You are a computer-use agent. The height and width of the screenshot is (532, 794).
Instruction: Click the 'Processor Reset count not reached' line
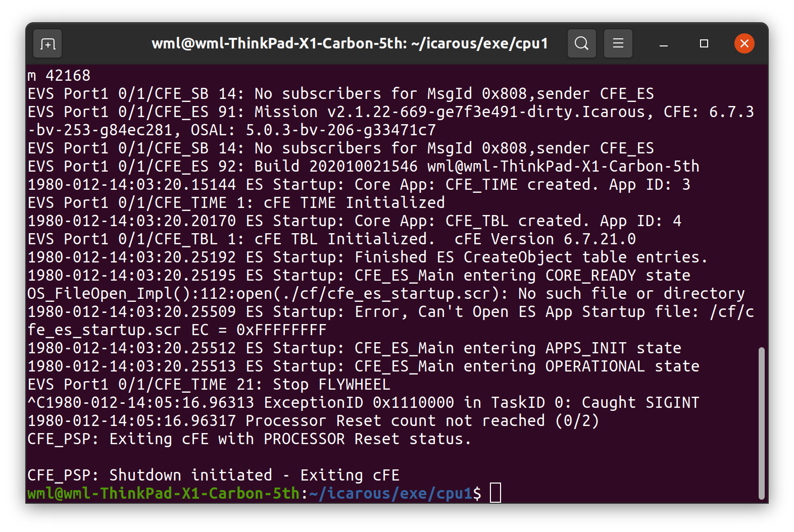[x=313, y=420]
